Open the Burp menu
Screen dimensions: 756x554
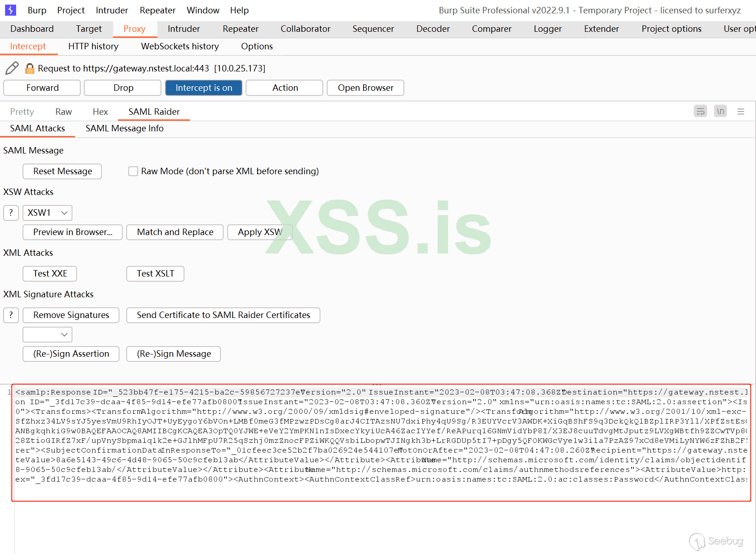[x=37, y=10]
